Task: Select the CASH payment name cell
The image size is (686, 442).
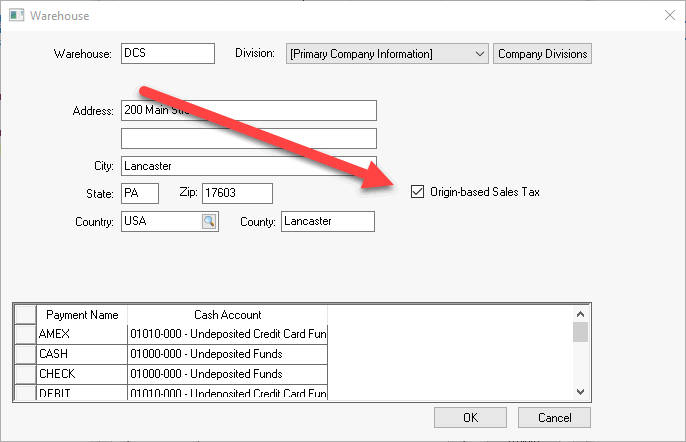Action: 81,353
